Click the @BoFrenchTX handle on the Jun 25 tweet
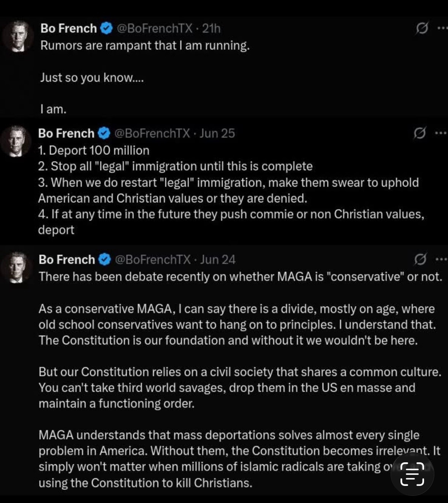Image resolution: width=448 pixels, height=503 pixels. [x=152, y=133]
